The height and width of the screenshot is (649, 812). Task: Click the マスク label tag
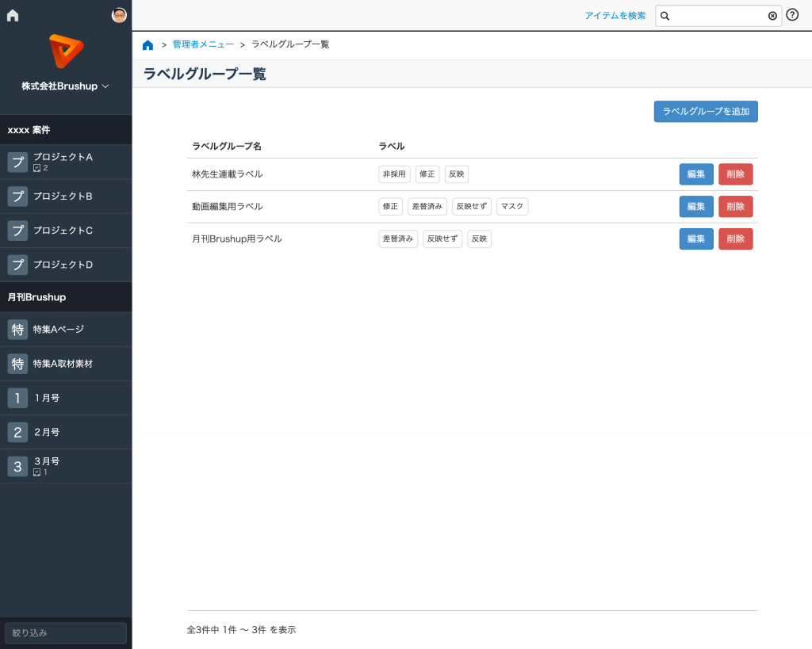click(512, 207)
